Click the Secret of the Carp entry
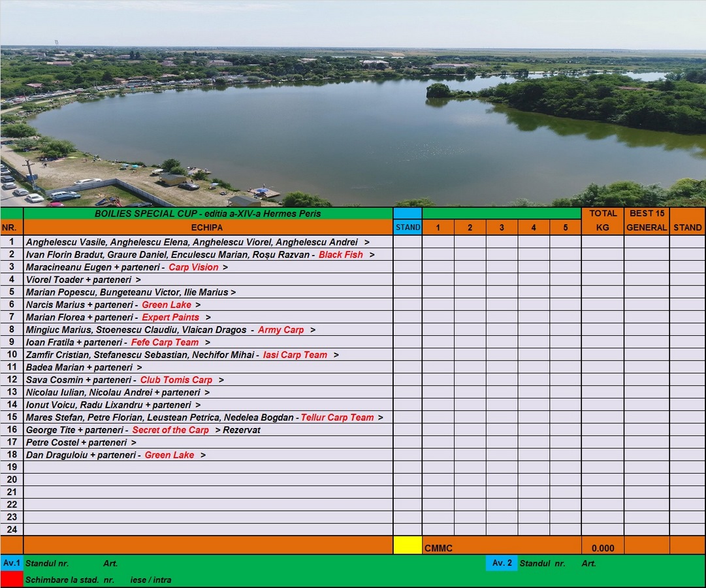 (170, 430)
